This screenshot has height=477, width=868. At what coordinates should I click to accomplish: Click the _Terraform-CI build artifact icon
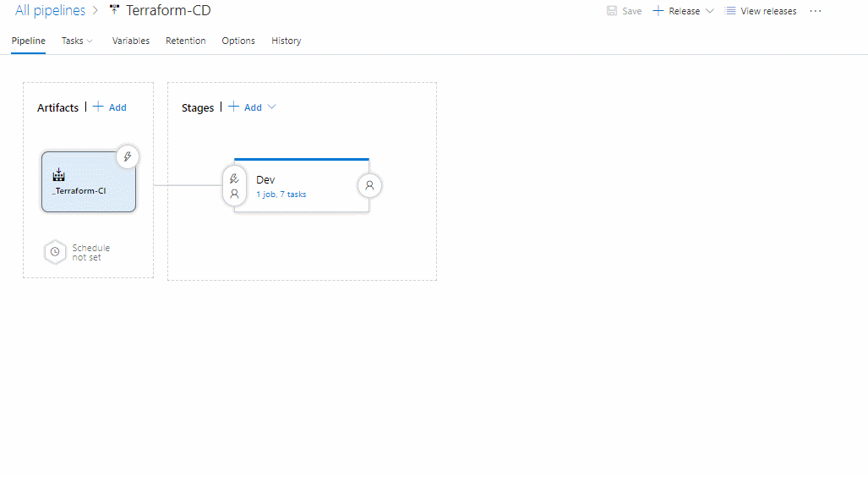point(58,175)
